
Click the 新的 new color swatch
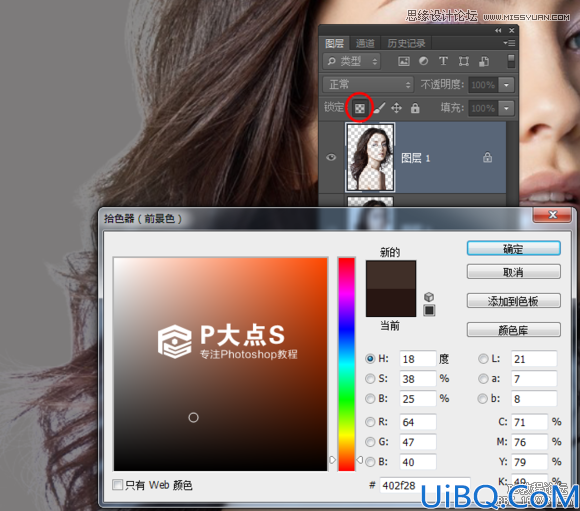(391, 275)
